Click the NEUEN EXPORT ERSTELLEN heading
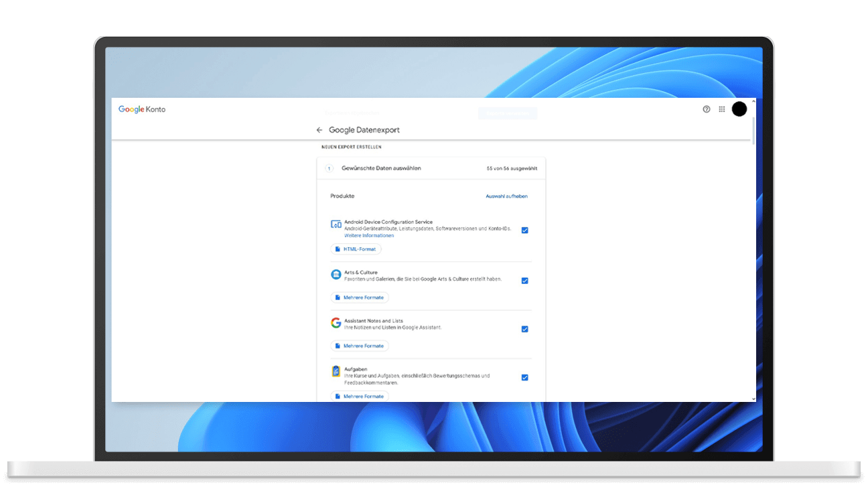868x485 pixels. 352,147
